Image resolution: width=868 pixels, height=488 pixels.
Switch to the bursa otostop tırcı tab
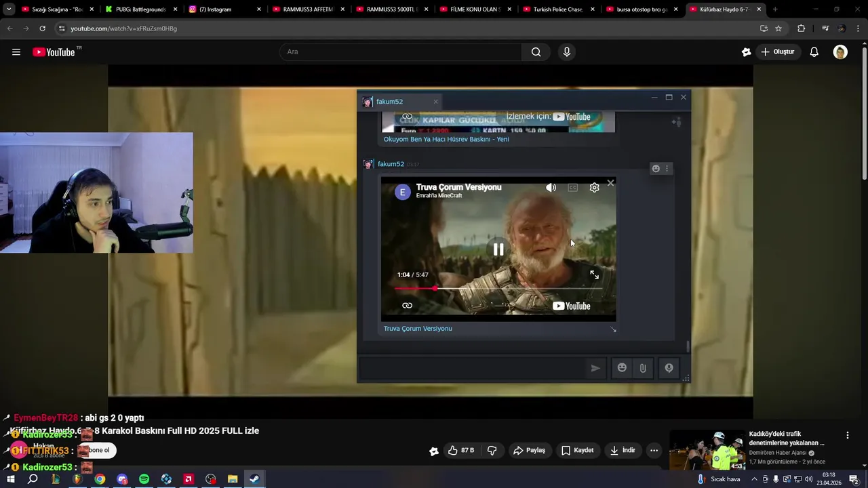[x=642, y=9]
